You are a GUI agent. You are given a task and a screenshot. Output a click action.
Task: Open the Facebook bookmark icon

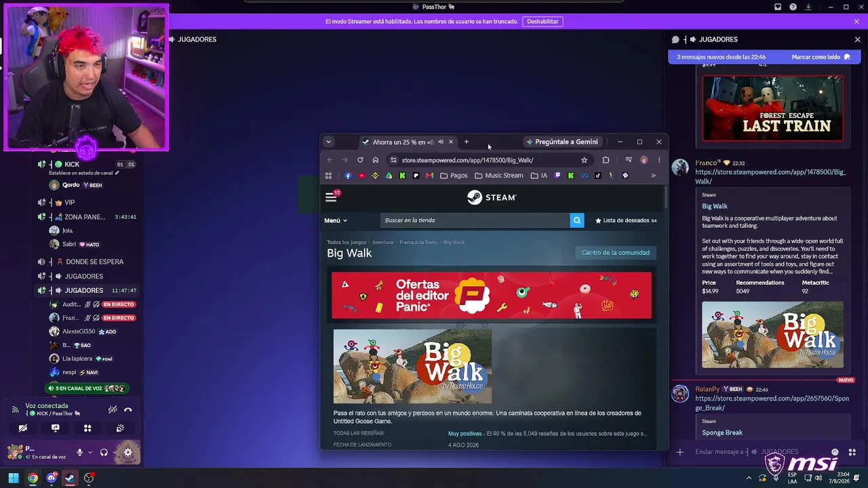[348, 176]
